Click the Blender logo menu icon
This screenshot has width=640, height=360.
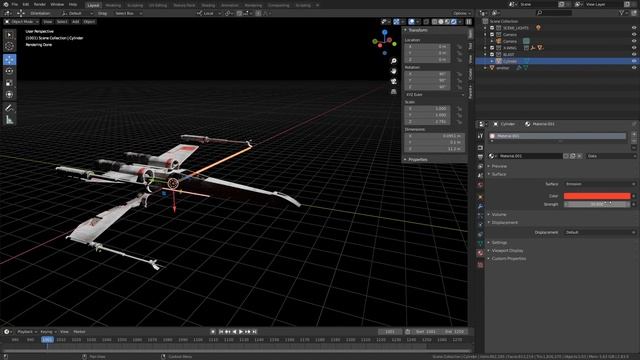coord(6,4)
